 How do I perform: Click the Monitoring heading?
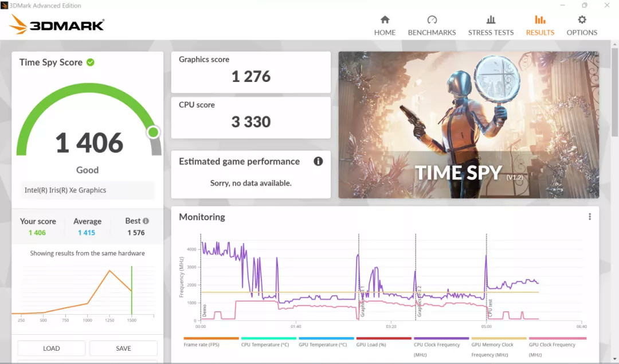[x=202, y=217]
